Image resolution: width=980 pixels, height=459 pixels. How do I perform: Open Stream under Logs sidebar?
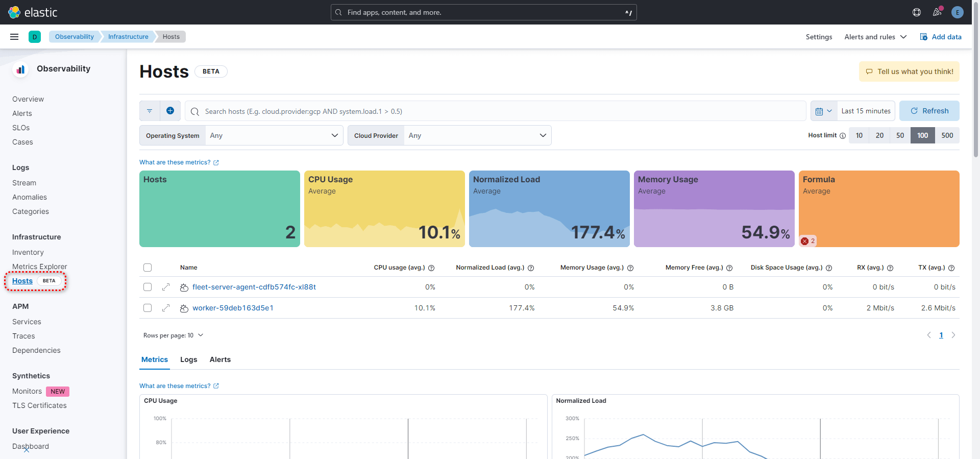pyautogui.click(x=24, y=183)
